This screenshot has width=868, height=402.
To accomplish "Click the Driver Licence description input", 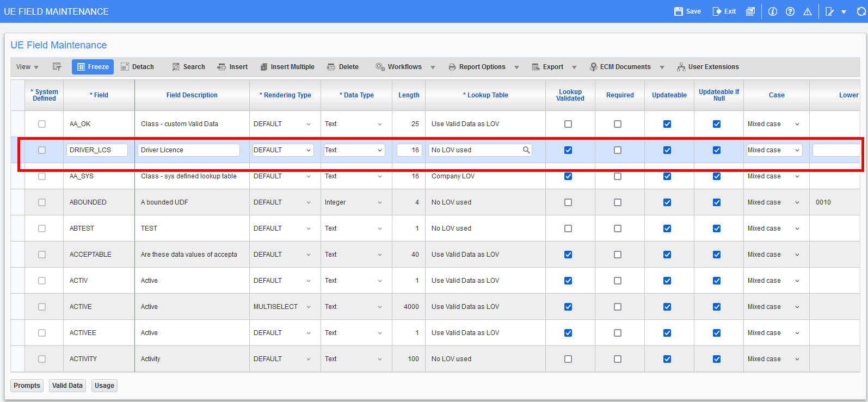I will click(189, 150).
